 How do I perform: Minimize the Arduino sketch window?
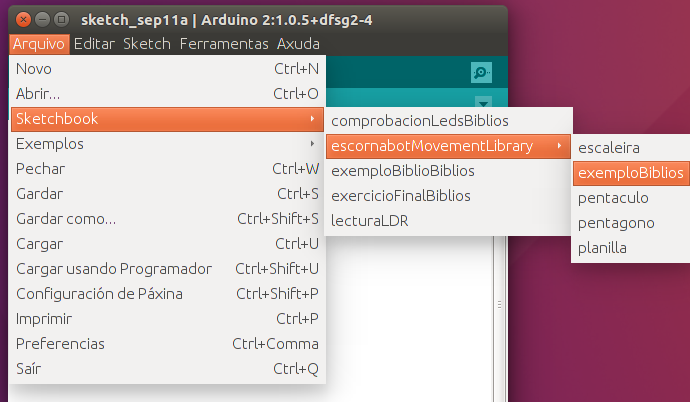pos(43,19)
